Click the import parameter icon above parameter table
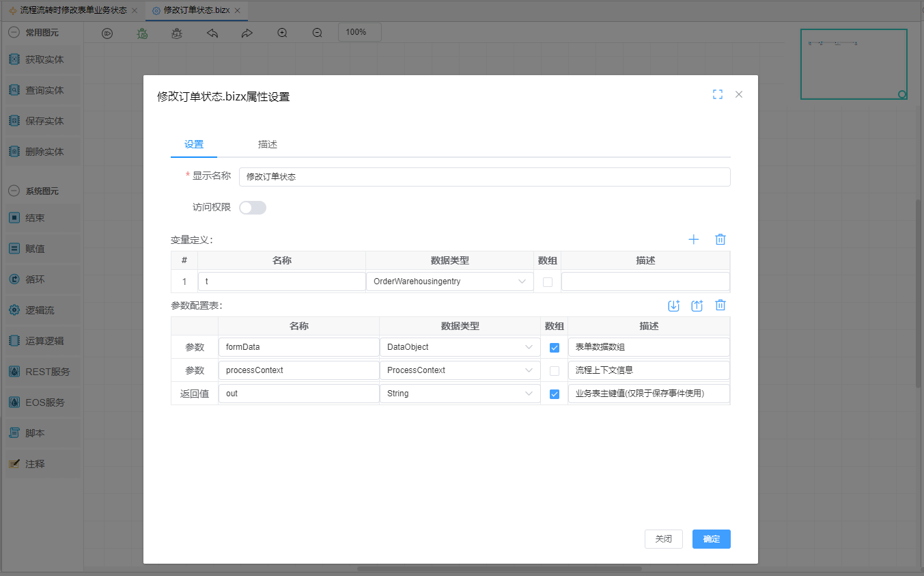Image resolution: width=924 pixels, height=576 pixels. click(x=673, y=305)
